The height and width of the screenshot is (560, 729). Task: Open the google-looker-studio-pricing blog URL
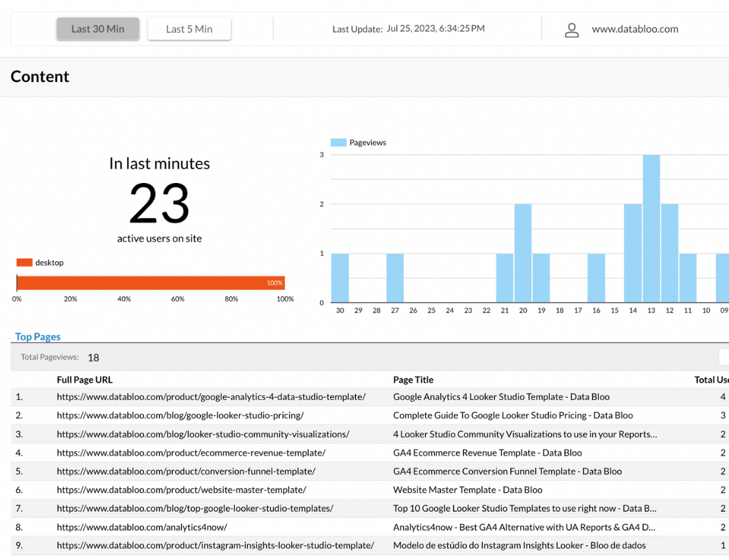click(x=180, y=415)
